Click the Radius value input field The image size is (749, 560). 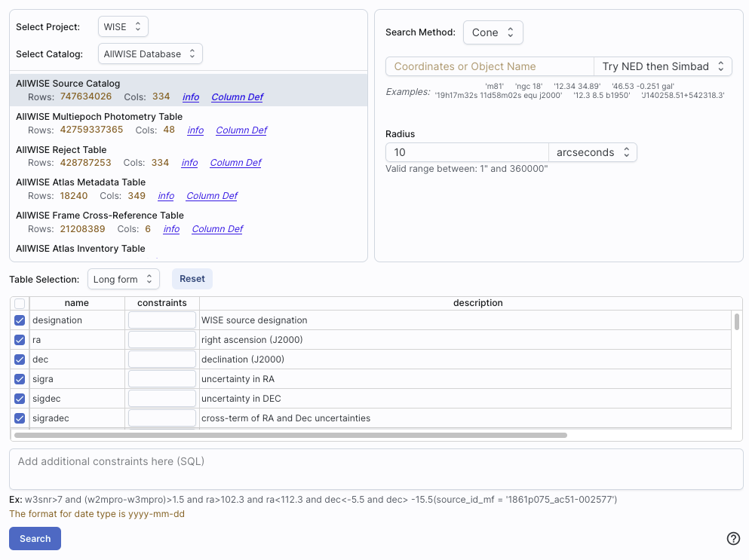point(467,152)
